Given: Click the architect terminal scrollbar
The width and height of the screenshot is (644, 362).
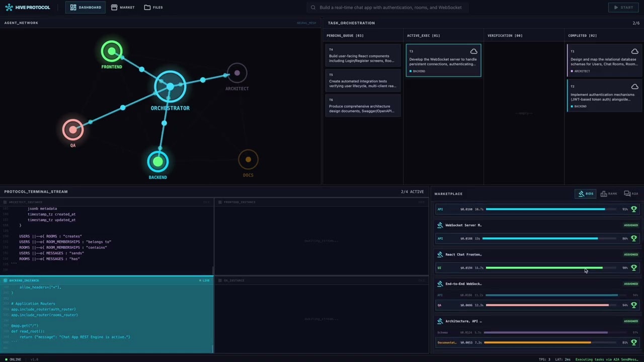Looking at the screenshot, I should [x=213, y=270].
